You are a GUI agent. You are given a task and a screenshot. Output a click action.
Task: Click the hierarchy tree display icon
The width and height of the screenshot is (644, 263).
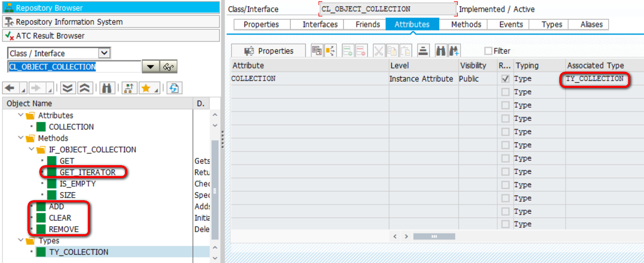[x=129, y=88]
